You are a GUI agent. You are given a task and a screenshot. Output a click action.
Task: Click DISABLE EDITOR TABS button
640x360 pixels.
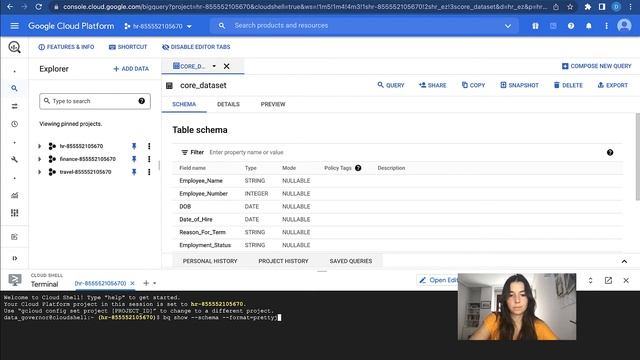[x=196, y=47]
